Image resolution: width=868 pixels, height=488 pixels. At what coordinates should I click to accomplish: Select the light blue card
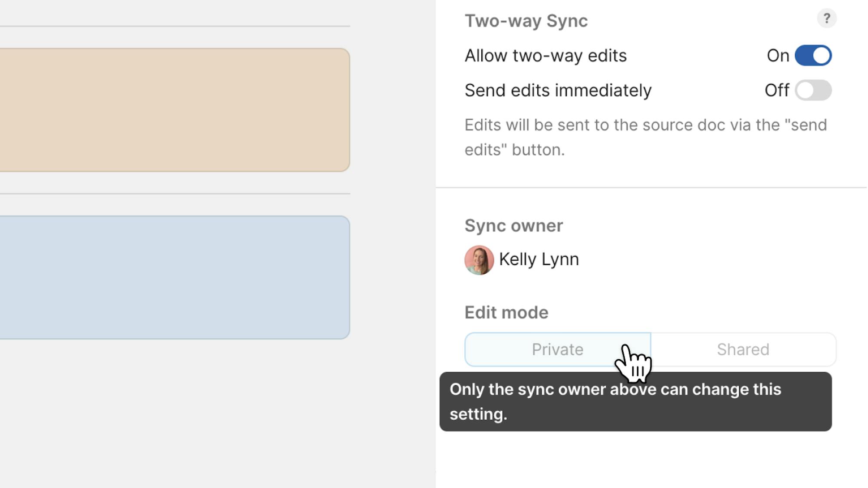click(x=174, y=277)
